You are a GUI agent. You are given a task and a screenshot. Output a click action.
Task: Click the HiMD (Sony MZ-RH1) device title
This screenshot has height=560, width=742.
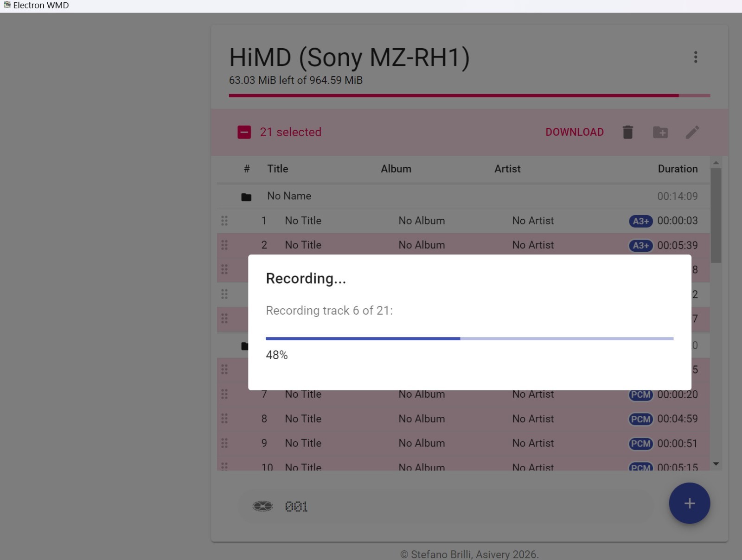[x=350, y=57]
